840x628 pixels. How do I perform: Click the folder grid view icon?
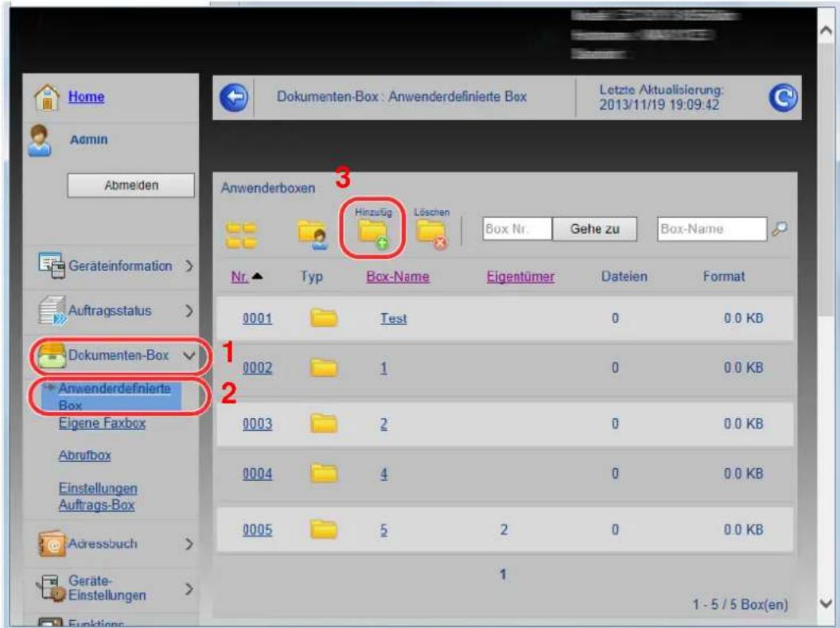[241, 235]
